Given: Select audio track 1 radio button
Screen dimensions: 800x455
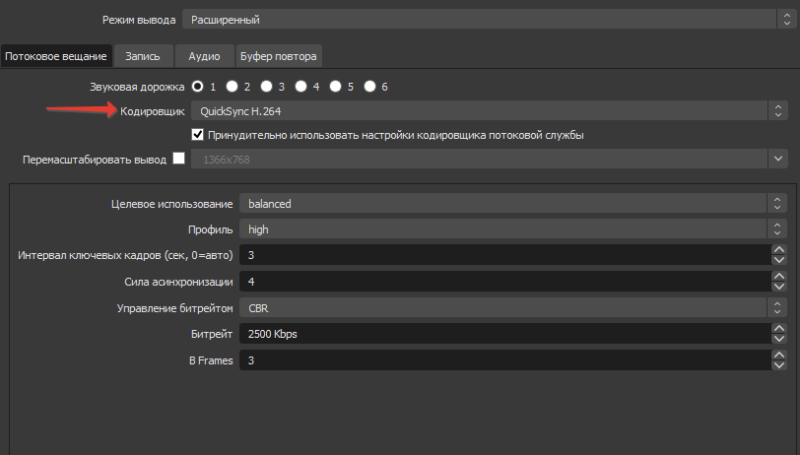Looking at the screenshot, I should 197,87.
